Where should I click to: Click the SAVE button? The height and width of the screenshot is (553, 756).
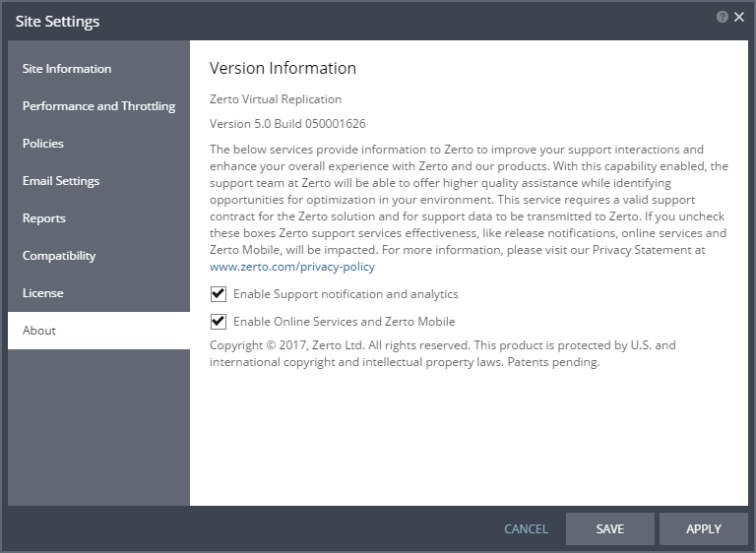click(x=610, y=529)
